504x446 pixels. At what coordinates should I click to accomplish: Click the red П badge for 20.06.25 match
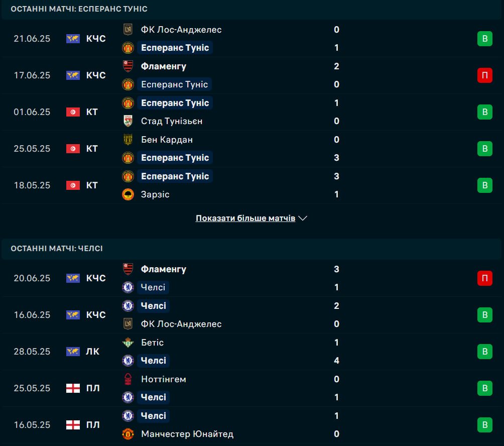tap(485, 278)
